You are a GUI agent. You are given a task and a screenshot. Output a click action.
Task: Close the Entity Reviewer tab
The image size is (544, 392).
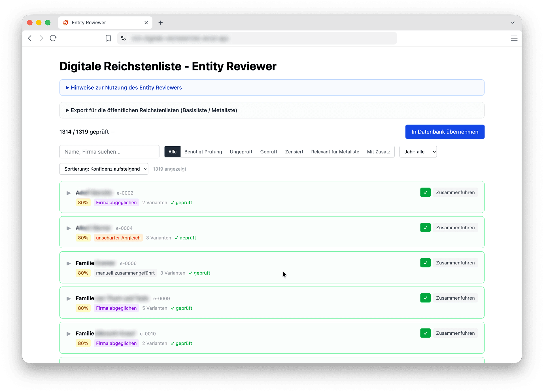146,23
